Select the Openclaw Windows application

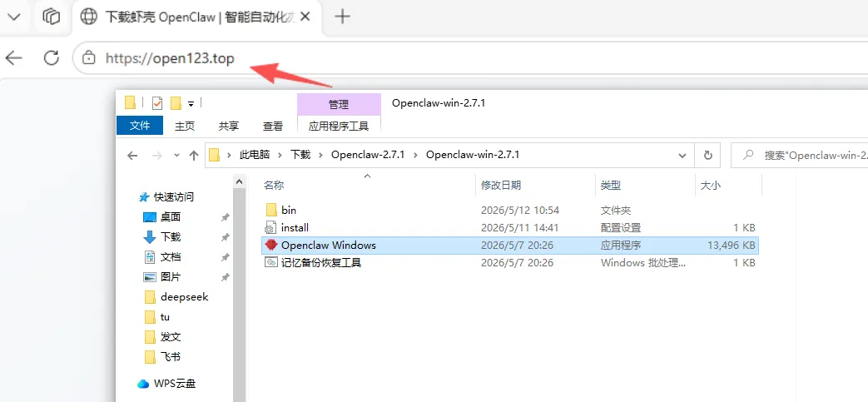510,246
